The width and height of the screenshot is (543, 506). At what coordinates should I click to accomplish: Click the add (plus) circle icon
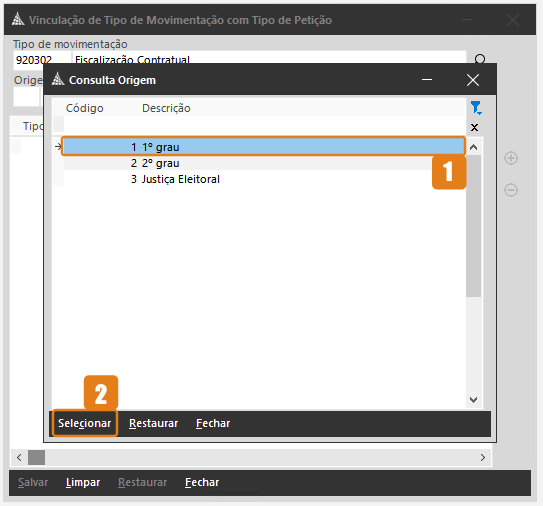pos(511,158)
